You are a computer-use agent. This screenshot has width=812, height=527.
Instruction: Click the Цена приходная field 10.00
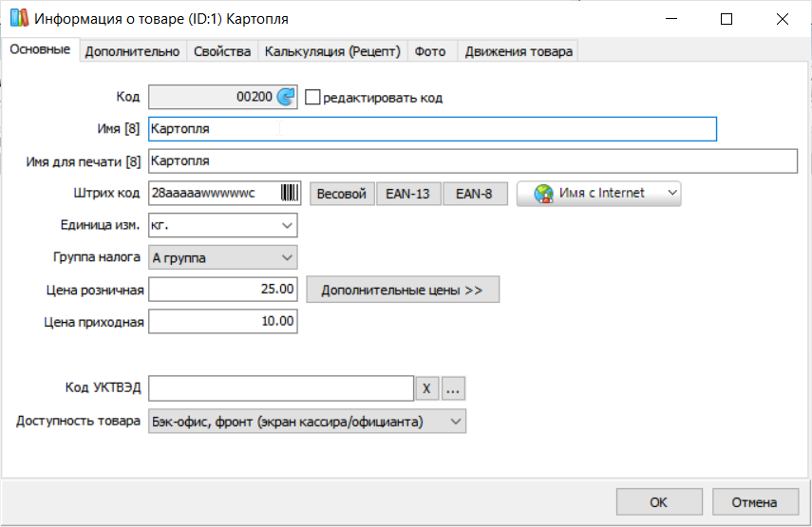click(x=222, y=321)
